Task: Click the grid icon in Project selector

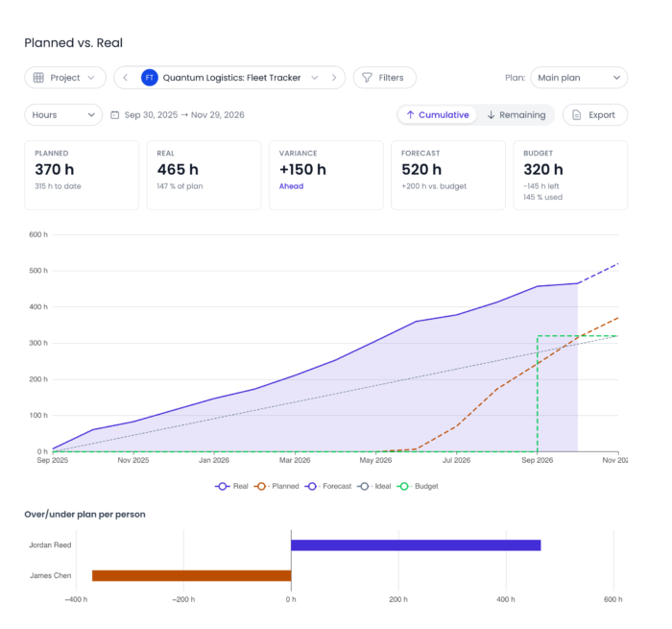Action: [38, 78]
